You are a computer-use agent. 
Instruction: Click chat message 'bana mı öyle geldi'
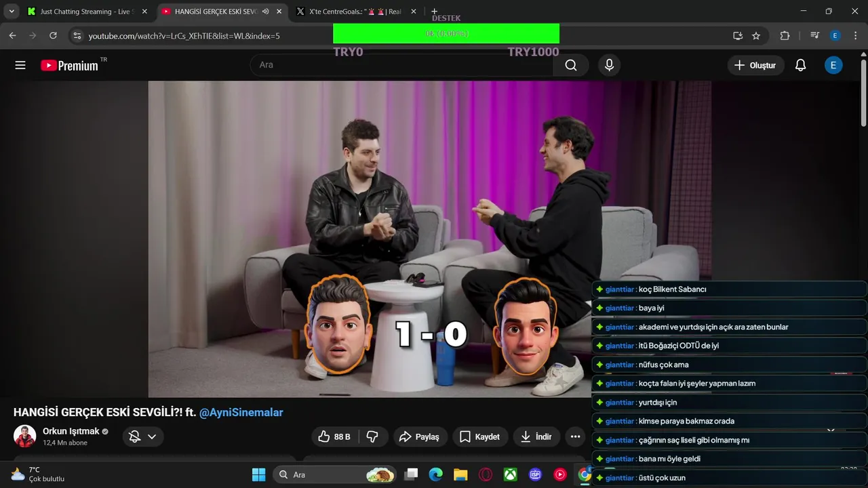pyautogui.click(x=669, y=459)
